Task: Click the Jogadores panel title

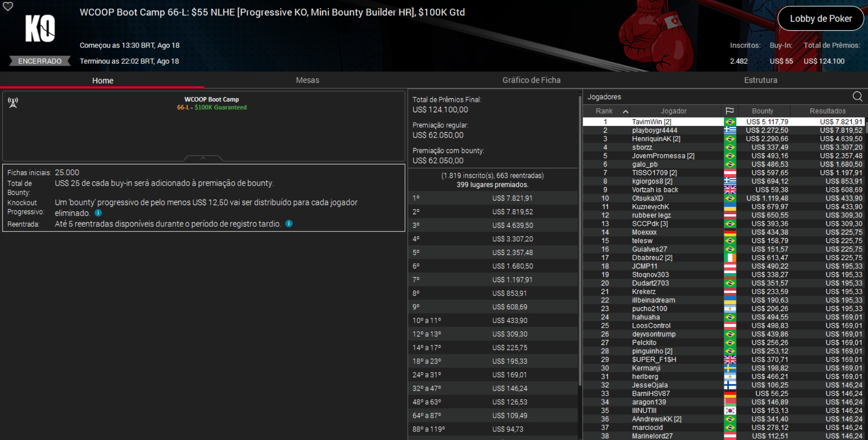Action: pos(604,97)
